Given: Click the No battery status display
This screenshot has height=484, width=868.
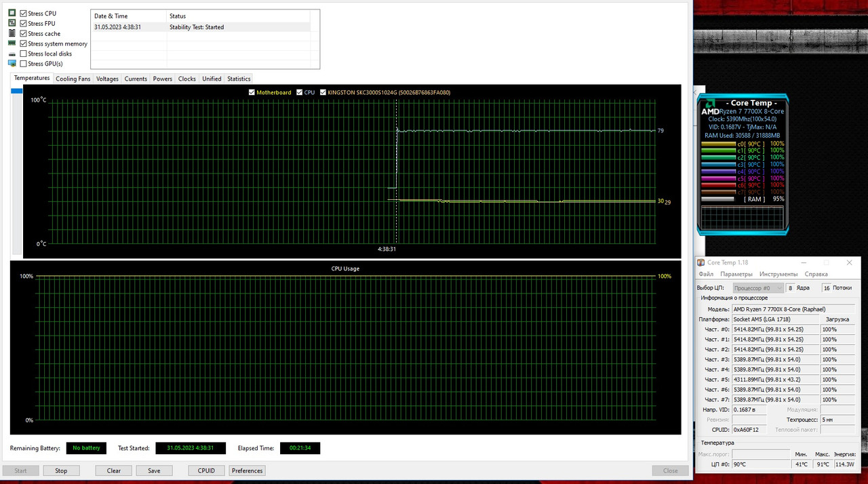Looking at the screenshot, I should tap(86, 448).
